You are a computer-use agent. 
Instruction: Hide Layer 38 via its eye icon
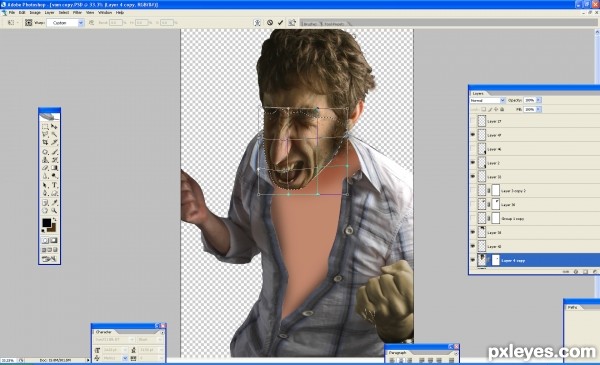473,232
